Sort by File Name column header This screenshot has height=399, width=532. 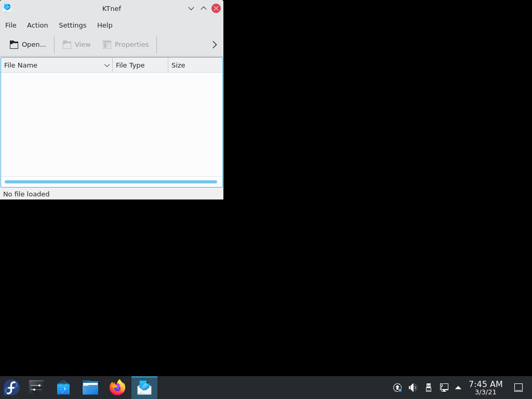57,65
